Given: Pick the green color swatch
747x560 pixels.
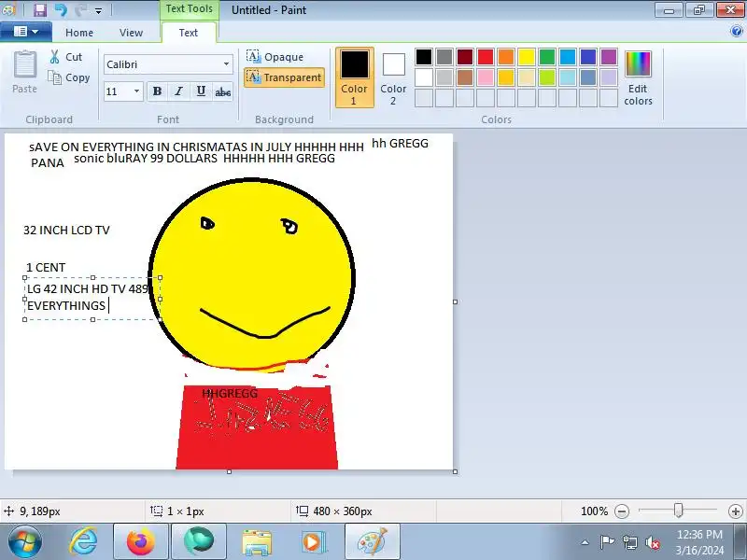Looking at the screenshot, I should [547, 57].
